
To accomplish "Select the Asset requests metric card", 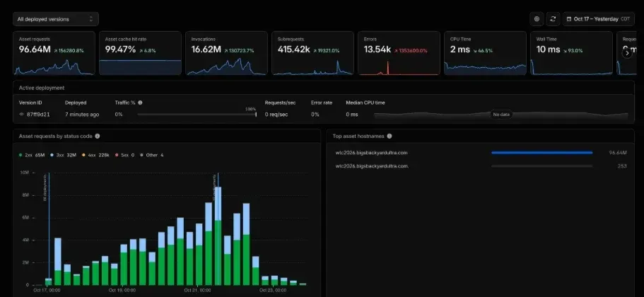I will click(54, 53).
